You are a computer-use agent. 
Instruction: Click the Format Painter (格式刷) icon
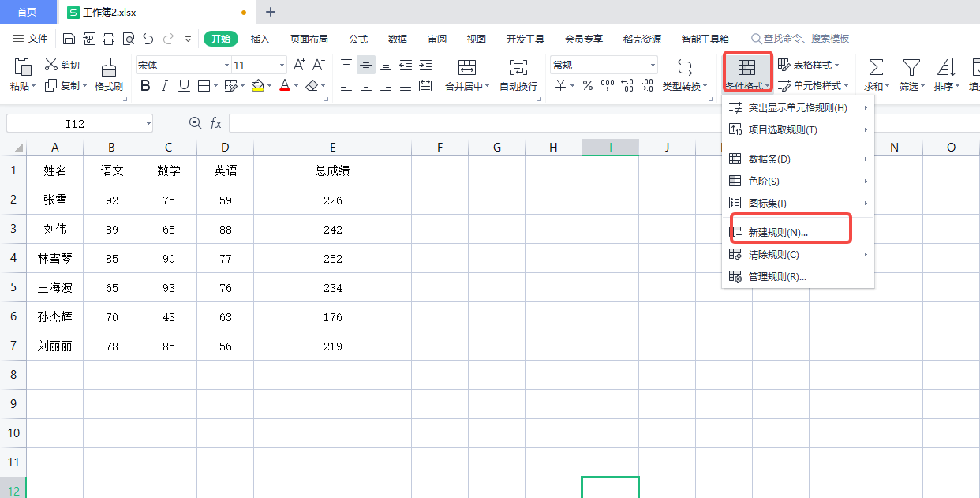tap(109, 67)
